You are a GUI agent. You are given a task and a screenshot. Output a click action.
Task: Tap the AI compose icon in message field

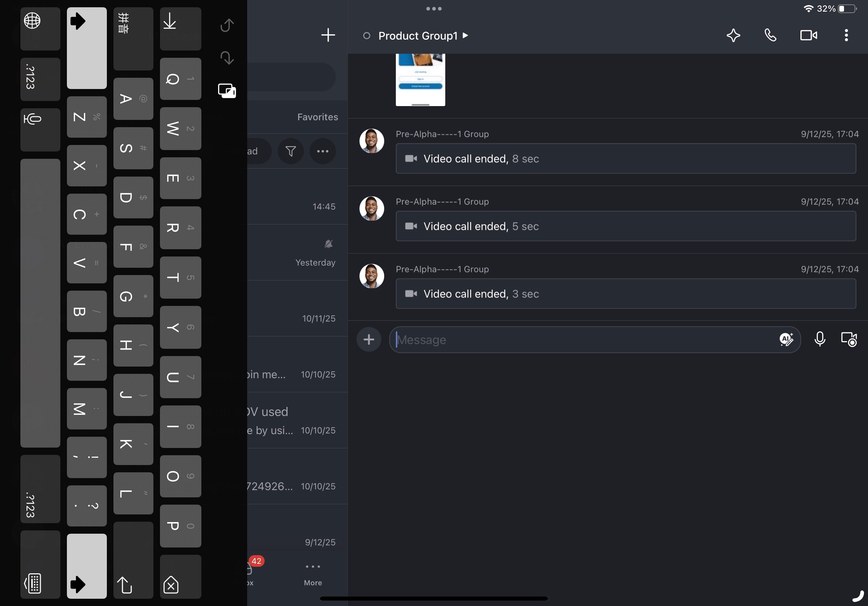pyautogui.click(x=786, y=339)
